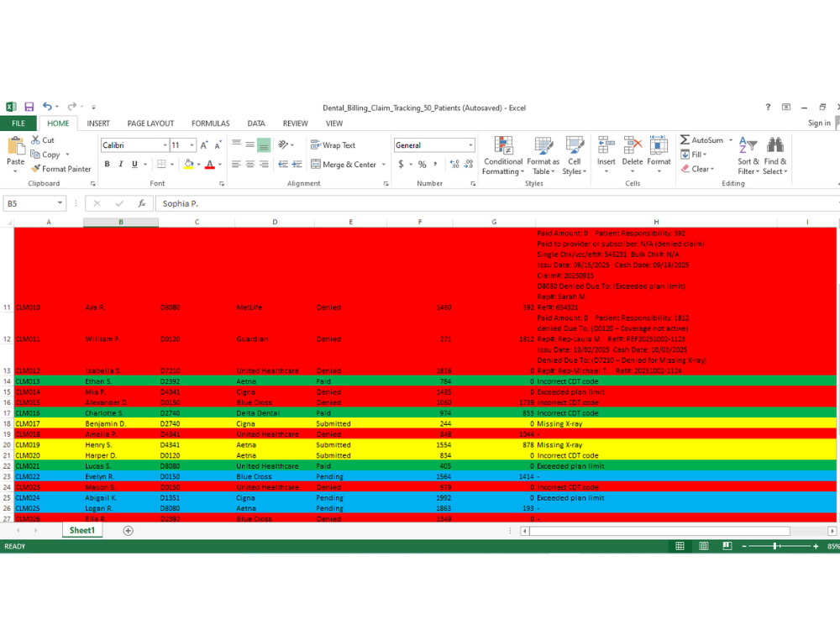This screenshot has width=840, height=630.
Task: Increase font size with the large A icon
Action: pyautogui.click(x=204, y=145)
